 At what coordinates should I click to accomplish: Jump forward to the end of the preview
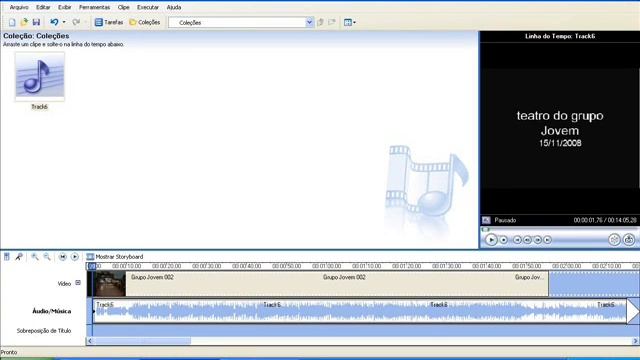548,240
